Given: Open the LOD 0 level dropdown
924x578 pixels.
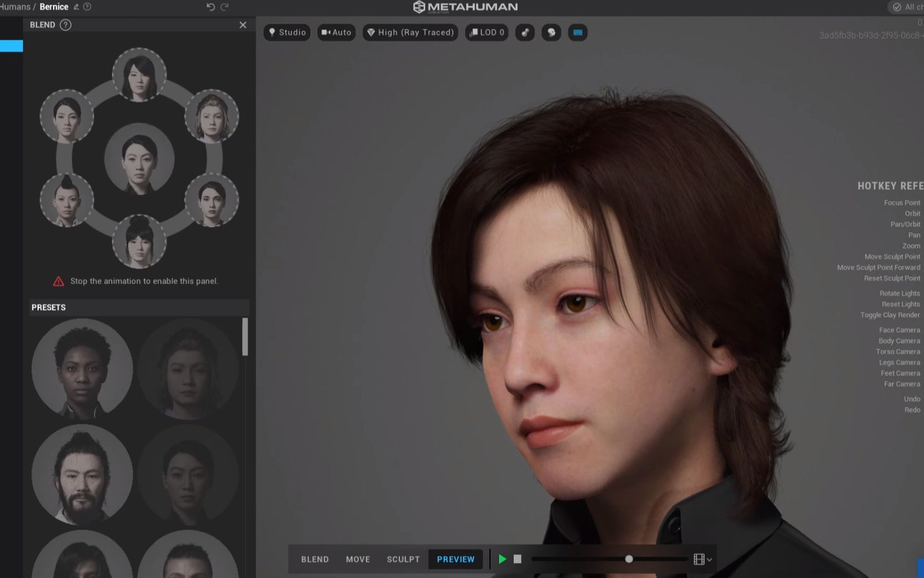Looking at the screenshot, I should (487, 32).
